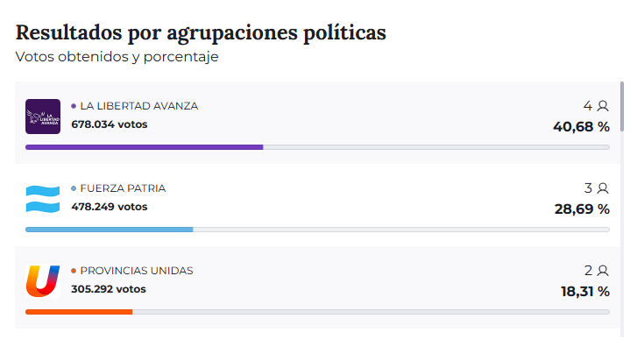Click seats person icon for Fuerza Patria
Screen dimensions: 644x361
pos(602,188)
